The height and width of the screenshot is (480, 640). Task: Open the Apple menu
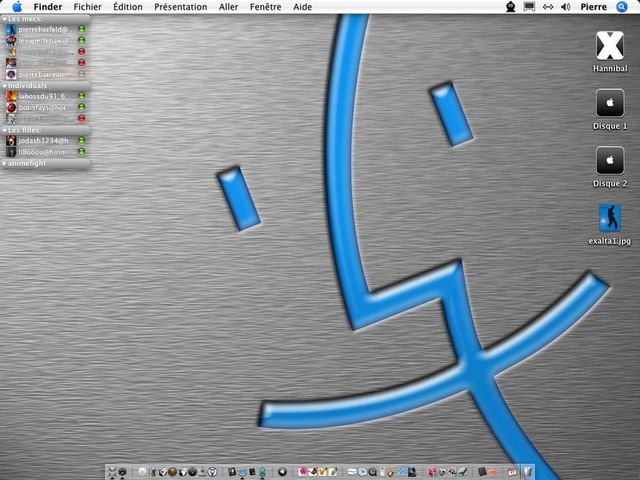pyautogui.click(x=17, y=7)
